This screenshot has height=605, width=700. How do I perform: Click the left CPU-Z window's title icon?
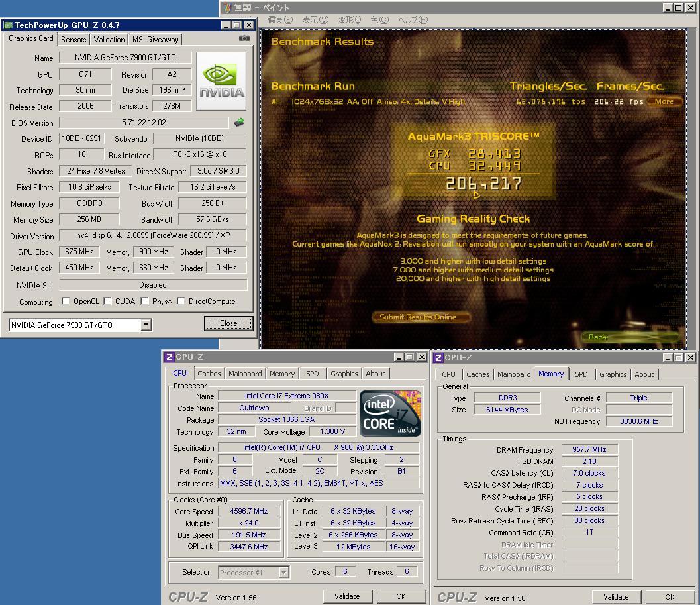pos(169,357)
